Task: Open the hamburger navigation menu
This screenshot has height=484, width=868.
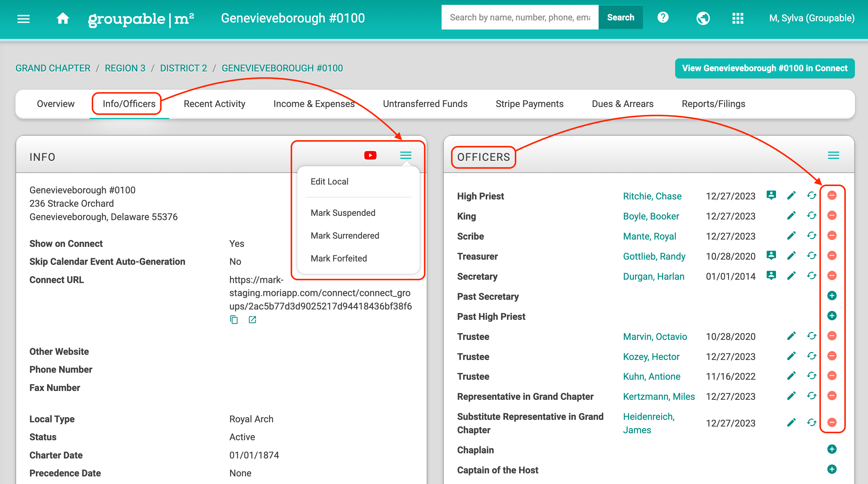Action: coord(23,18)
